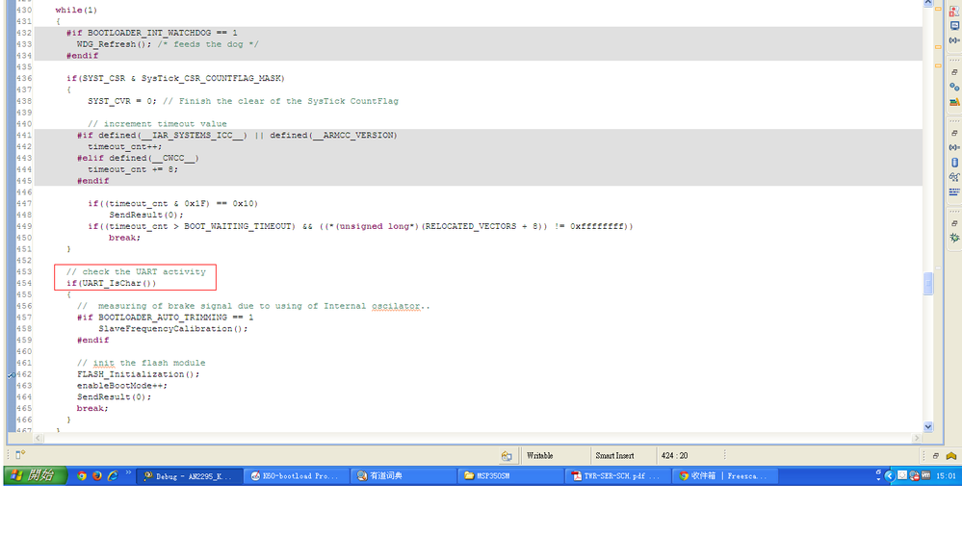Click the underlined word oscilator in comment
This screenshot has height=560, width=962.
coord(396,306)
